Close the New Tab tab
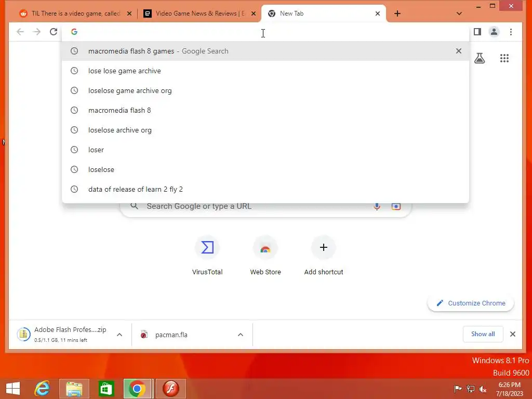The height and width of the screenshot is (399, 532). tap(378, 14)
